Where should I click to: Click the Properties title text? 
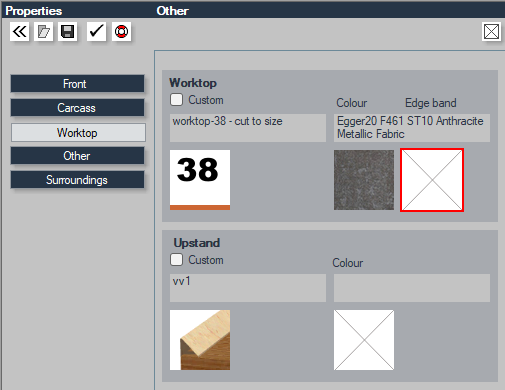pyautogui.click(x=34, y=11)
